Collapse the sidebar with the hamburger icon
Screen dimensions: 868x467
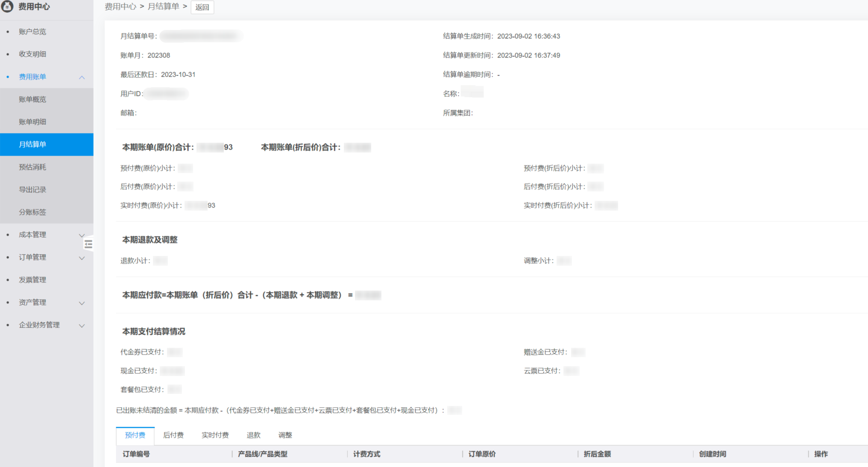point(88,244)
